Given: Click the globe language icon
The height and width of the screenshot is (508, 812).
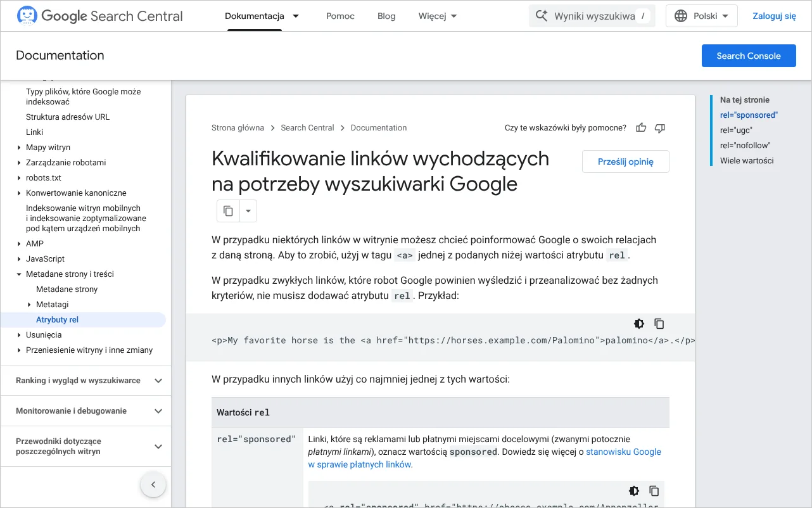Looking at the screenshot, I should tap(681, 16).
